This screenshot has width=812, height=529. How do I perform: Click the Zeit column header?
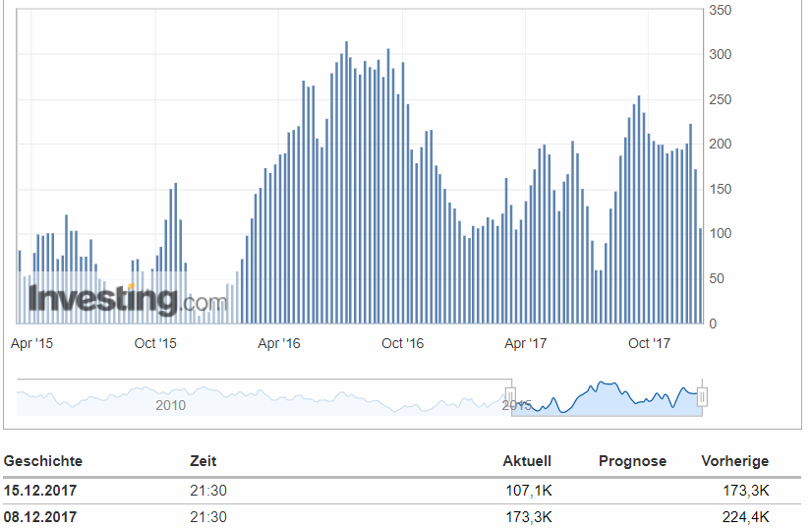click(x=203, y=461)
